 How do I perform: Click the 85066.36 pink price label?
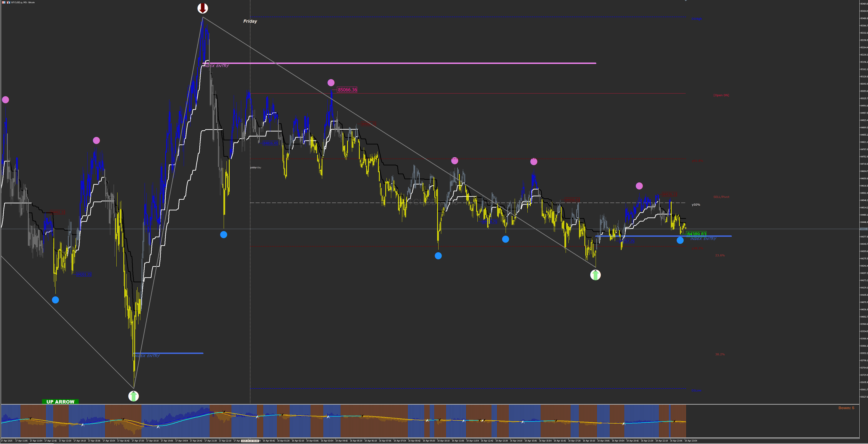(347, 90)
